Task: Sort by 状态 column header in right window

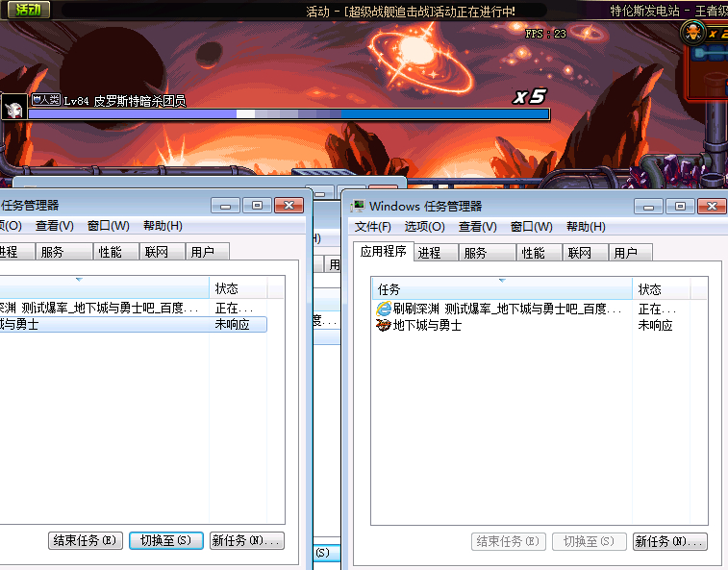Action: coord(661,289)
